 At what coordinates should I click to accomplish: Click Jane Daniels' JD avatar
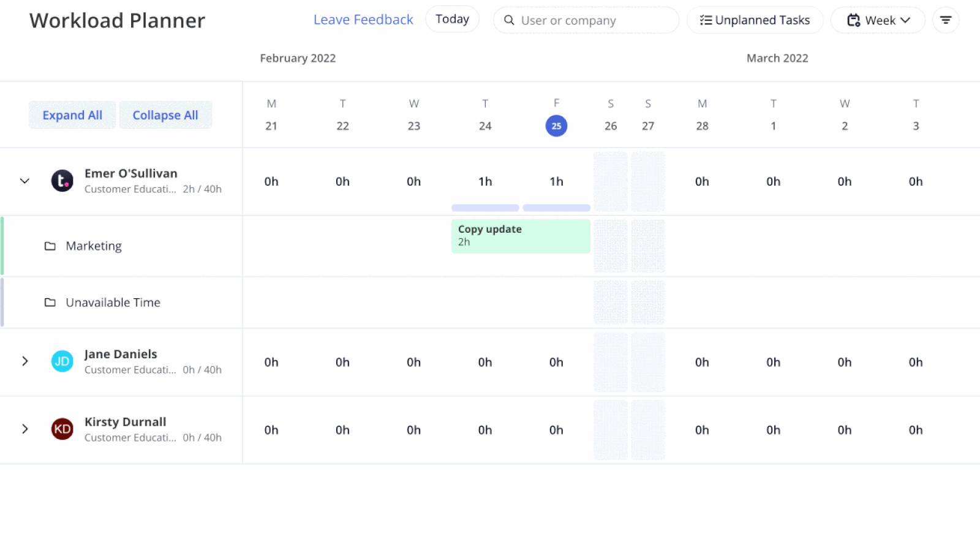(x=62, y=361)
